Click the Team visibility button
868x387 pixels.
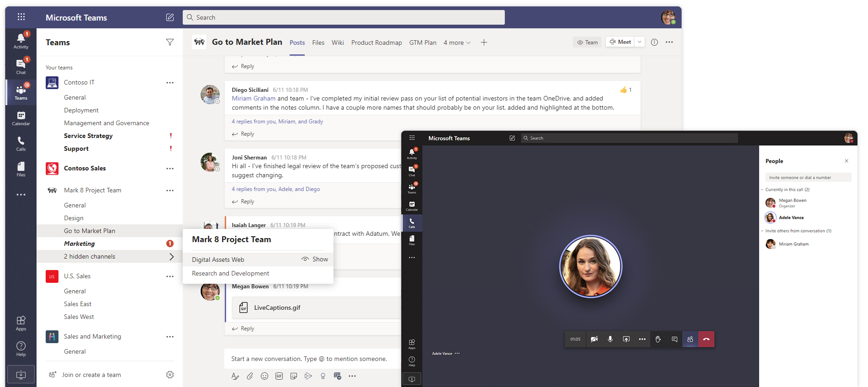point(587,42)
